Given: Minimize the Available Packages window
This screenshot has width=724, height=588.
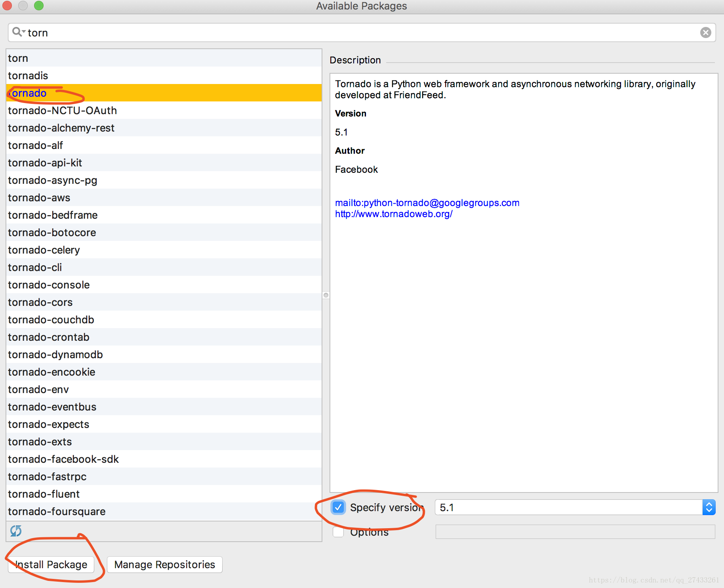Looking at the screenshot, I should tap(23, 6).
